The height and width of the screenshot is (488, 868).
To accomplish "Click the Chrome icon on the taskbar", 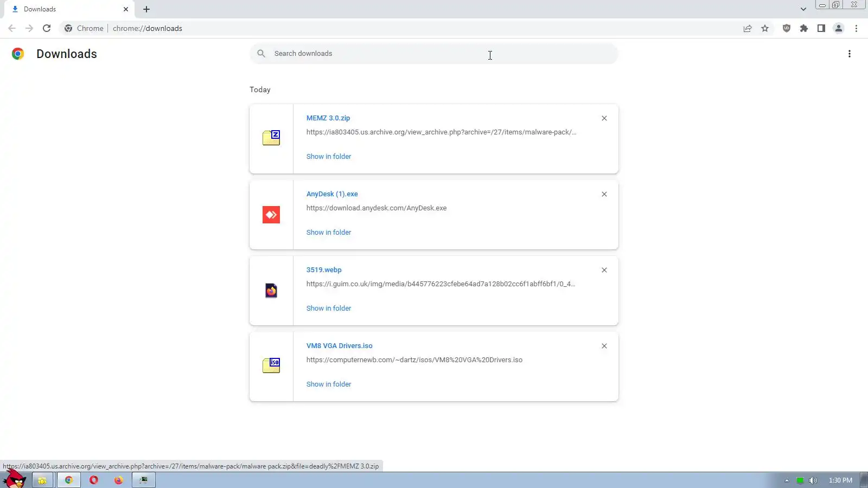I will point(69,480).
